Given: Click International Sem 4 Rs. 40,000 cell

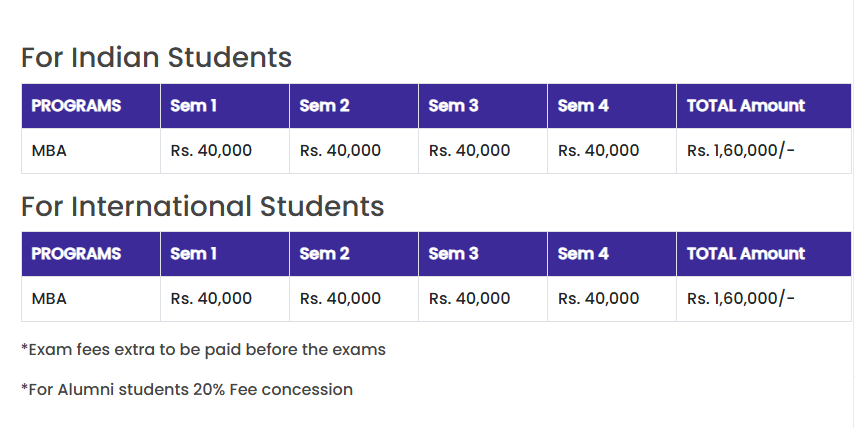Looking at the screenshot, I should coord(598,298).
